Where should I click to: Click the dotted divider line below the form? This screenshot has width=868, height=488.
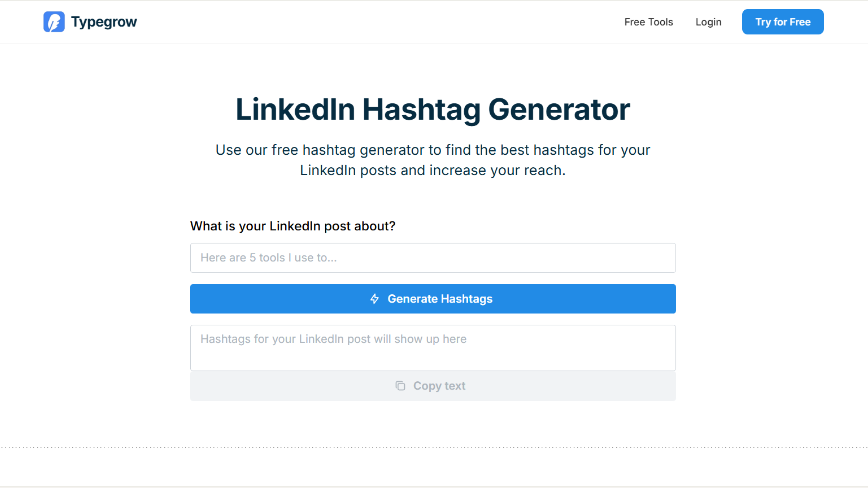(433, 448)
